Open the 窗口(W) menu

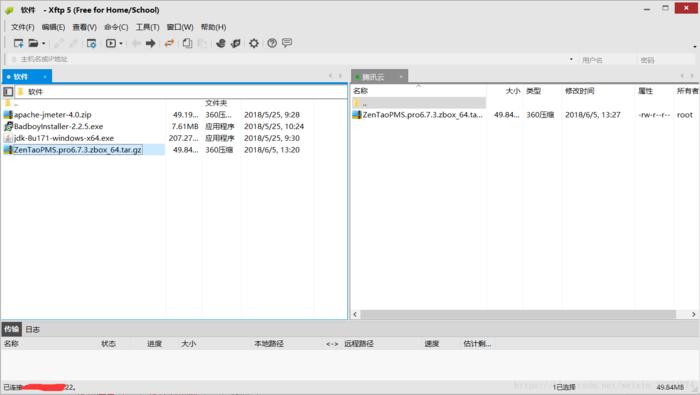[x=180, y=27]
